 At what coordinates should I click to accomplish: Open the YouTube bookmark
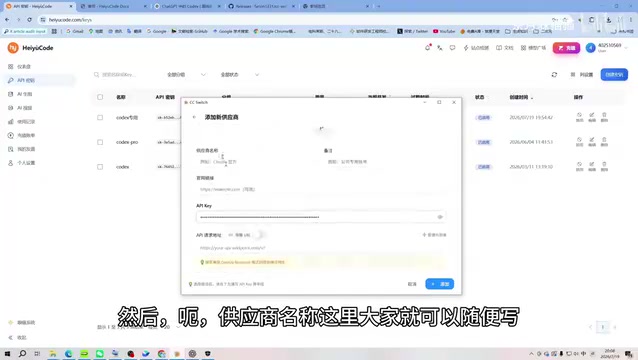tap(444, 31)
